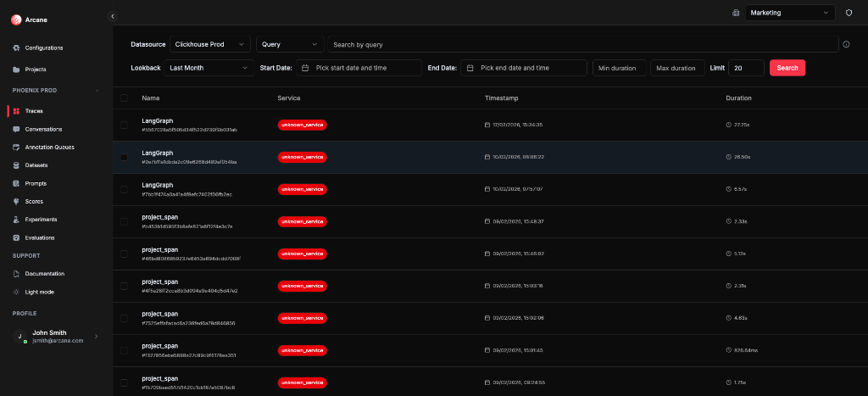Open the Datasets section
This screenshot has width=868, height=396.
tap(36, 165)
